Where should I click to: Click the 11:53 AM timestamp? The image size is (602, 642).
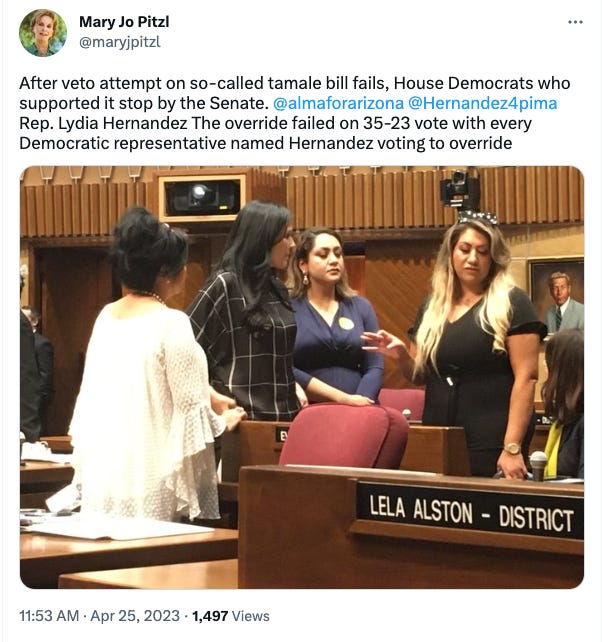click(49, 616)
